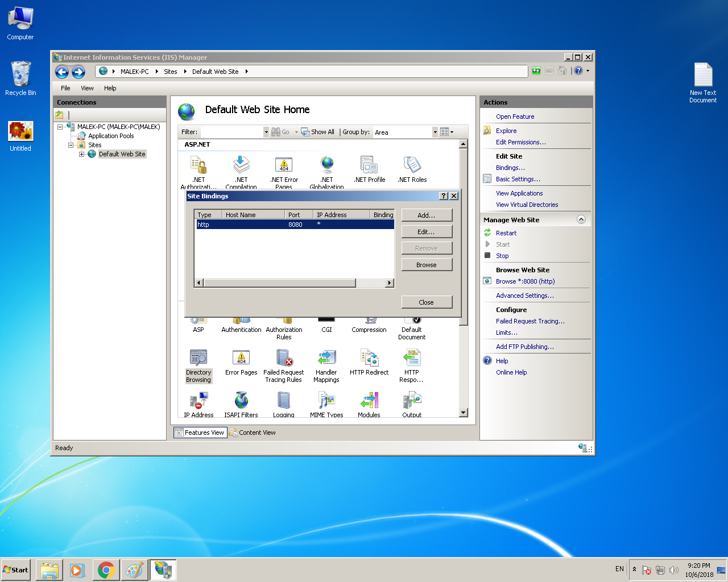Open the ISAPI Filters feature

tap(241, 405)
